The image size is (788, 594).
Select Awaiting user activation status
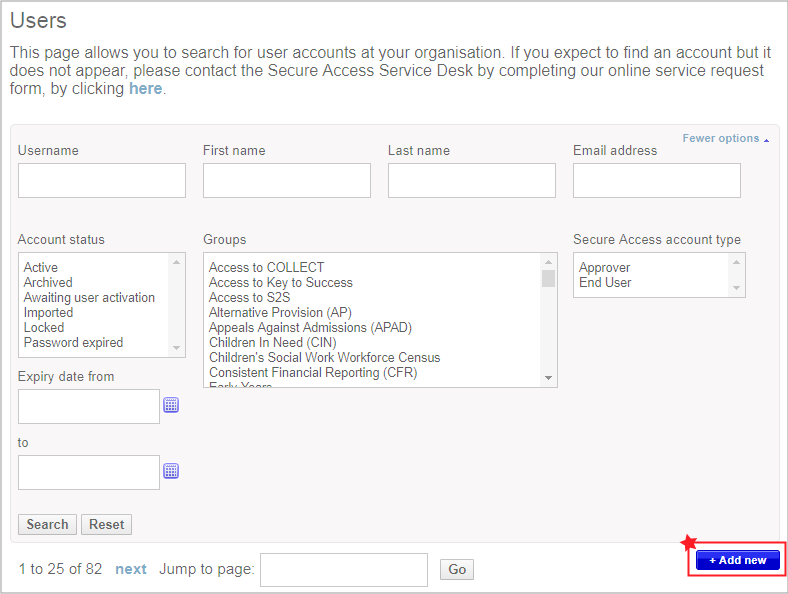[x=89, y=298]
